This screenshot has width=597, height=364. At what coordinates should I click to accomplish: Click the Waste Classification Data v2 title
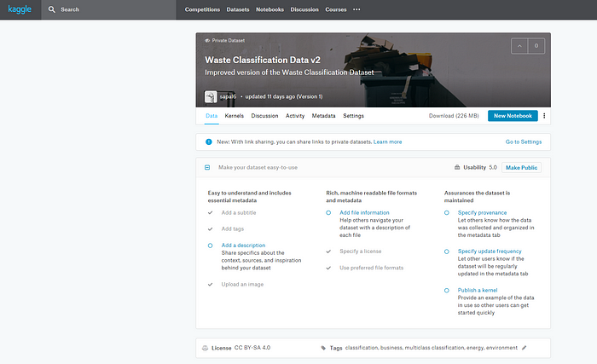pyautogui.click(x=263, y=61)
